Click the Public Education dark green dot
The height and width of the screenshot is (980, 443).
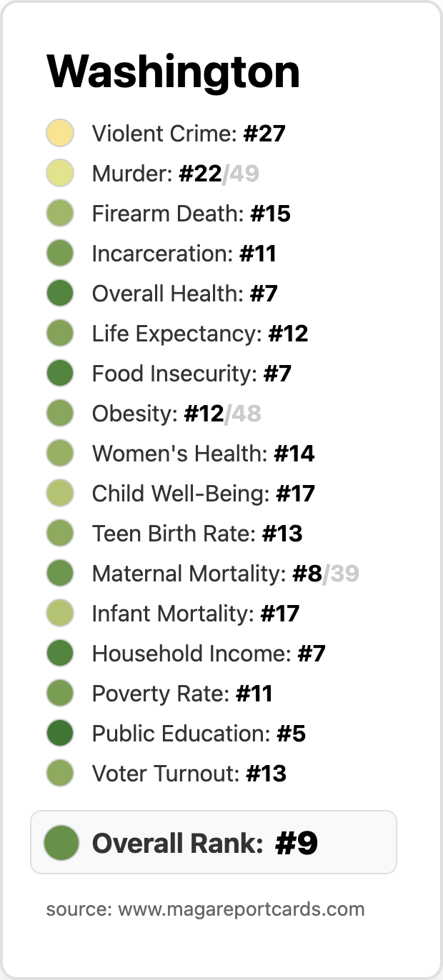click(x=60, y=734)
